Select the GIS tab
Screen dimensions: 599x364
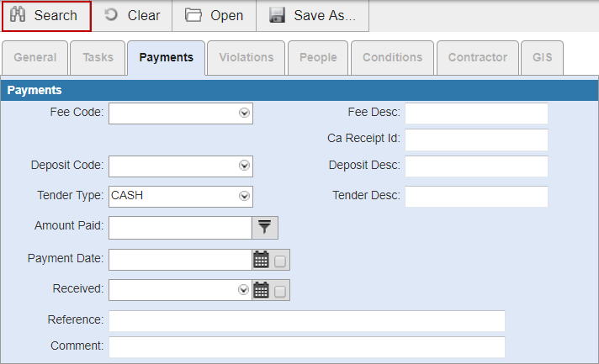(542, 58)
